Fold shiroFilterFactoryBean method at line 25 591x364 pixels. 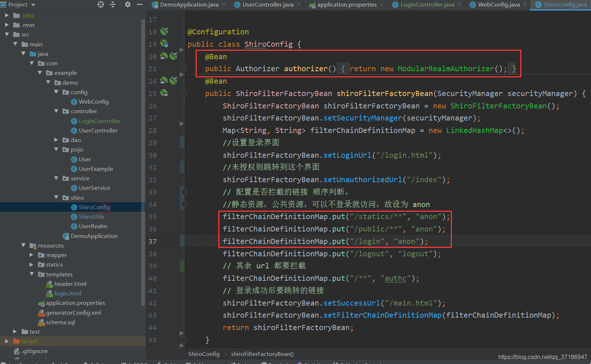click(x=184, y=93)
